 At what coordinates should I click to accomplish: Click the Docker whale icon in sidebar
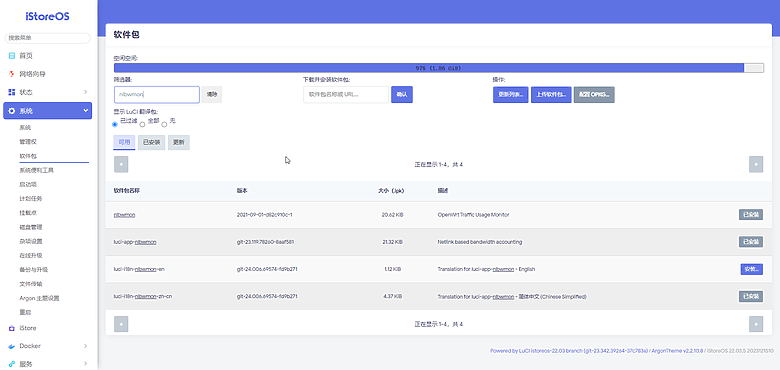click(x=11, y=346)
